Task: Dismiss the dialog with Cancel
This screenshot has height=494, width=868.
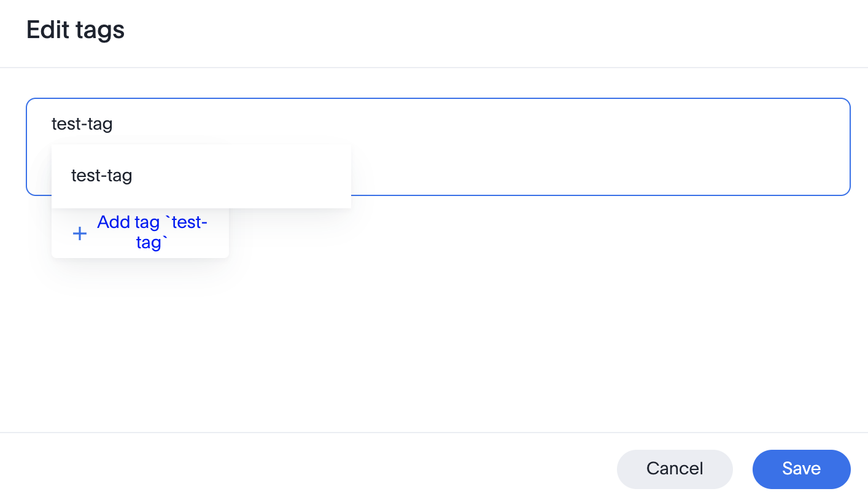Action: click(675, 469)
